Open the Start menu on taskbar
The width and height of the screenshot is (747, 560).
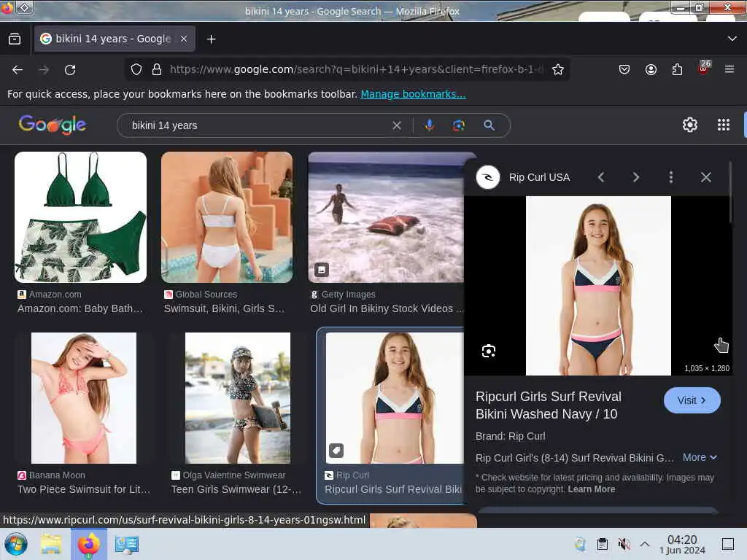15,544
